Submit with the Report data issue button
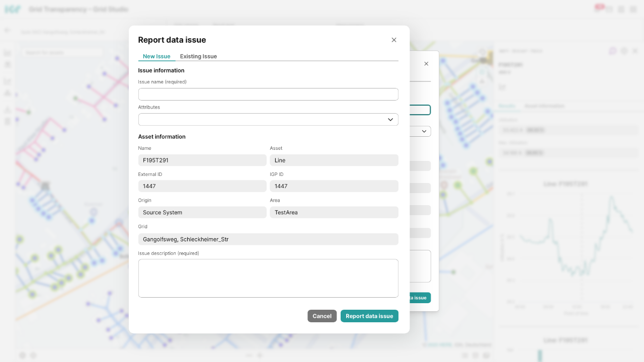 (x=369, y=316)
